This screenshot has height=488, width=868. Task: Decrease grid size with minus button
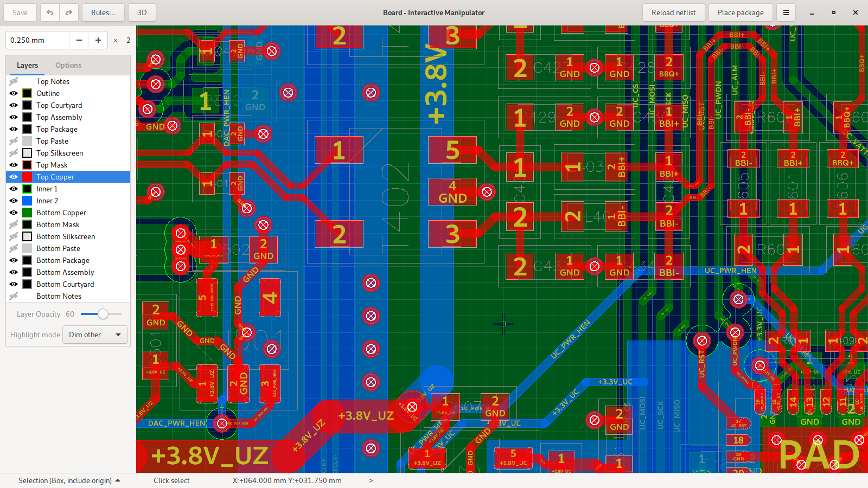click(79, 40)
